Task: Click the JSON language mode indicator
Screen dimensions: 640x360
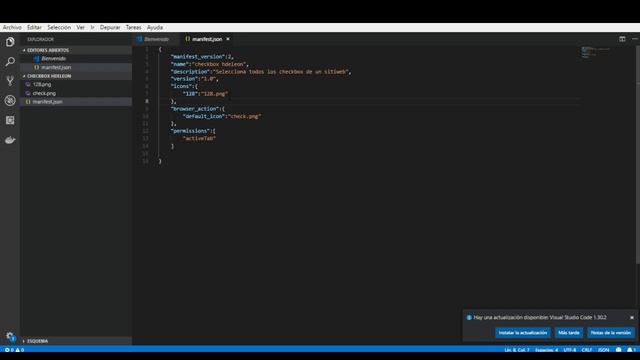Action: tap(603, 350)
